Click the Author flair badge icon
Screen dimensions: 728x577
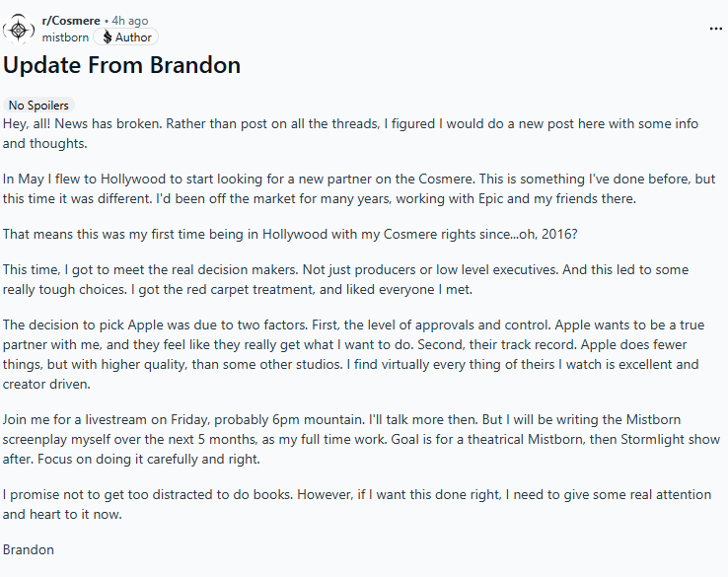click(x=108, y=37)
